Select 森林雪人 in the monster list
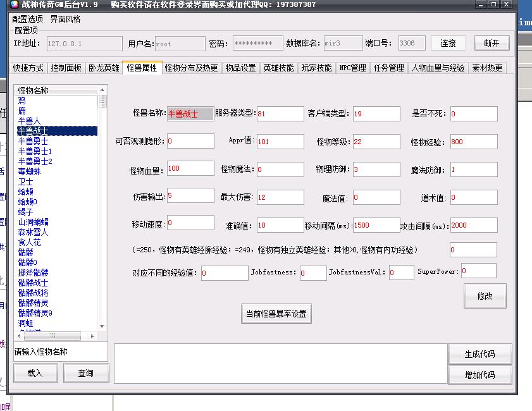The height and width of the screenshot is (411, 532). pos(33,232)
